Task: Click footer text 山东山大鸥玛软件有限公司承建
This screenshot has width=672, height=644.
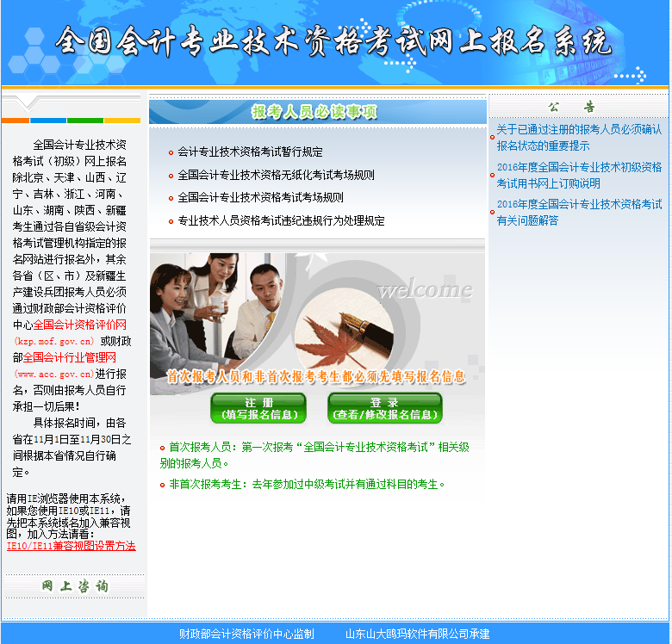Action: pyautogui.click(x=417, y=634)
